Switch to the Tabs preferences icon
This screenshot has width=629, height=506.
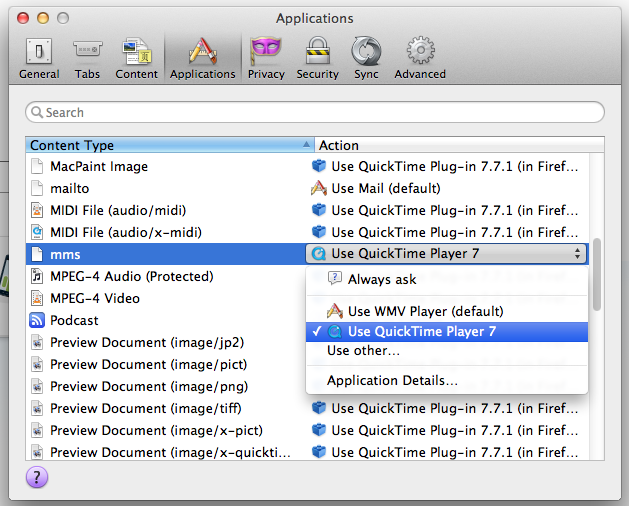[87, 58]
